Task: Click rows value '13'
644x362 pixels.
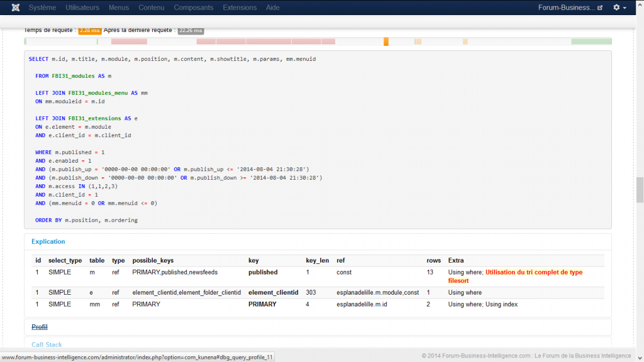Action: (430, 272)
